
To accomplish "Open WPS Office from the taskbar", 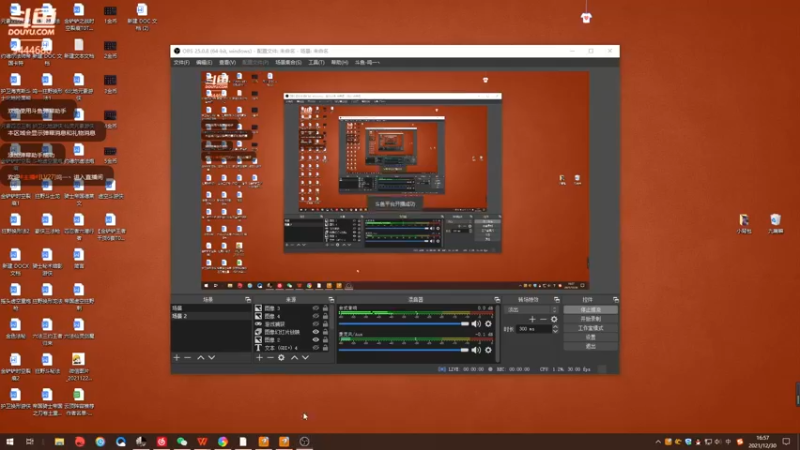I will (x=203, y=441).
